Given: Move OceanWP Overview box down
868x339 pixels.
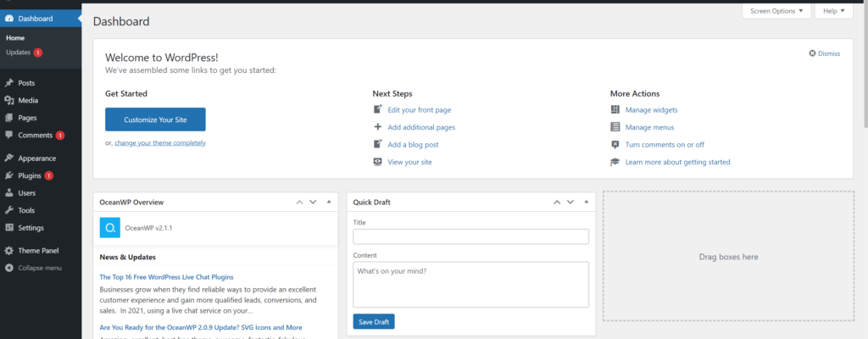Looking at the screenshot, I should [x=313, y=203].
